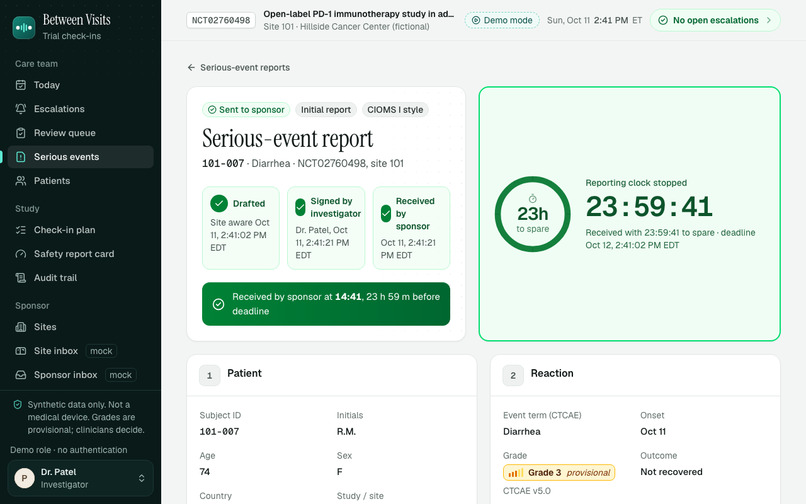Open Today via its calendar icon
Image resolution: width=806 pixels, height=504 pixels.
(21, 85)
